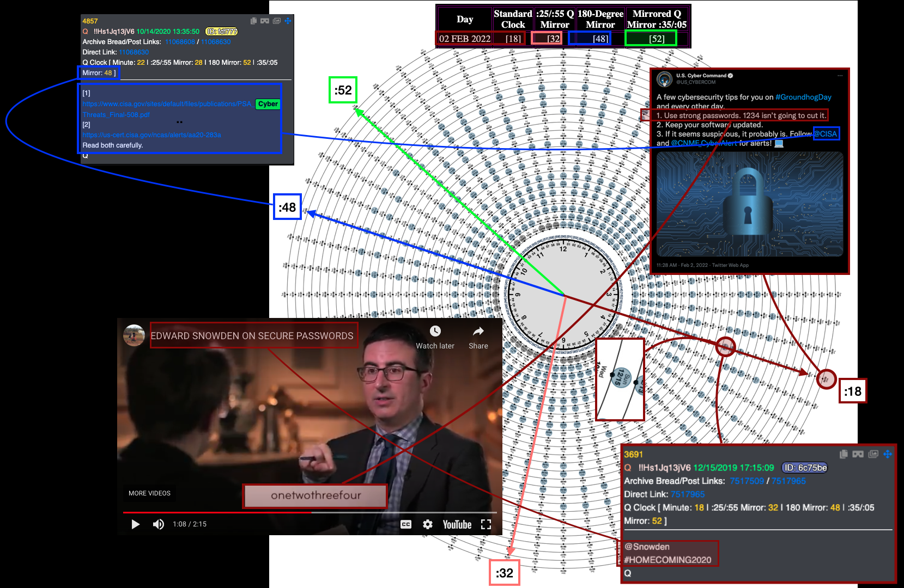
Task: Click the orange Q icon on post 3691
Action: 628,468
